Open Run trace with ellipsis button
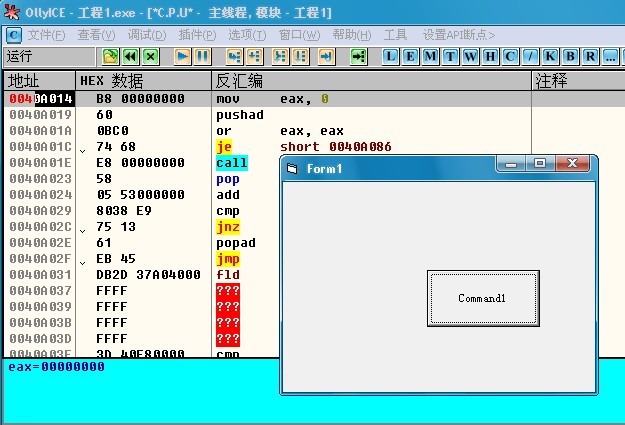This screenshot has width=625, height=425. coord(610,56)
